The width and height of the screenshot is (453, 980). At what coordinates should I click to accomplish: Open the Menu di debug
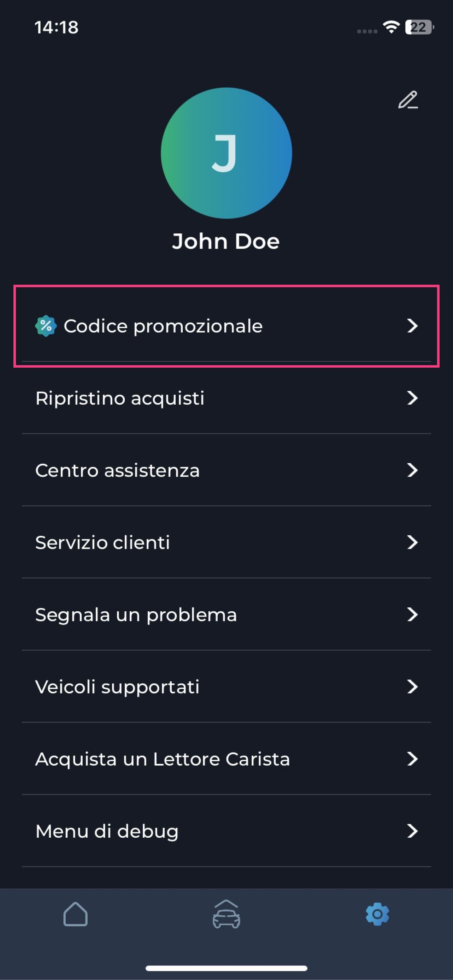107,831
